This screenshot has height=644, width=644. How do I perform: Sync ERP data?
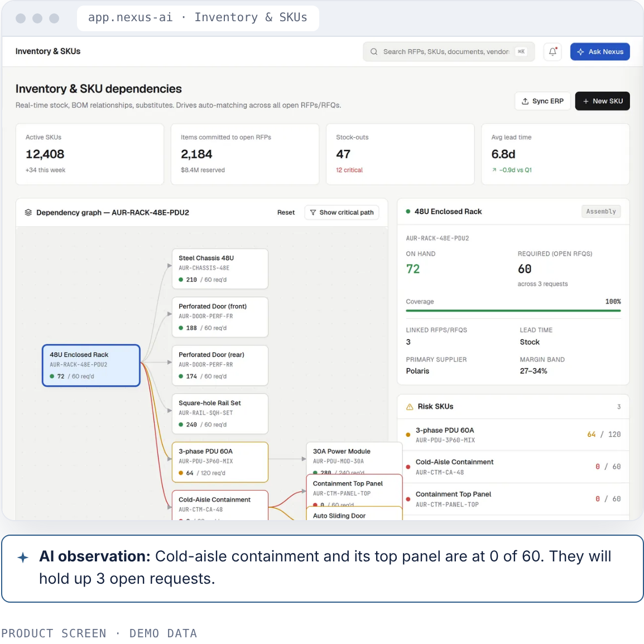542,101
